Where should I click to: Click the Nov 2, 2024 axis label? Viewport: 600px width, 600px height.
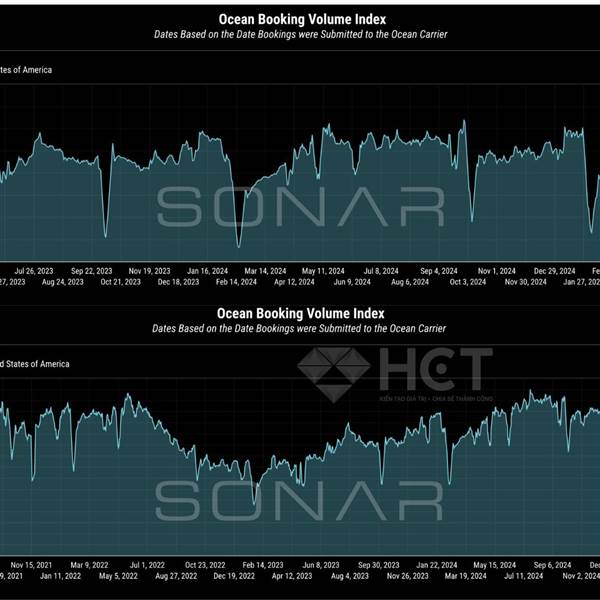coord(581,576)
